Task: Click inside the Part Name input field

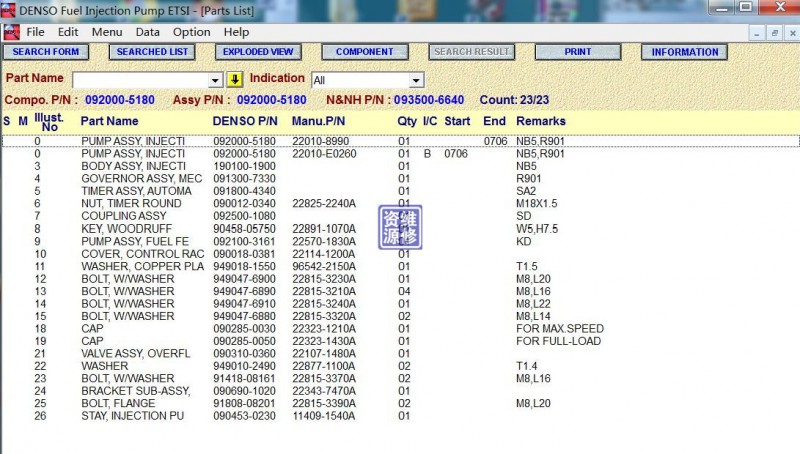Action: (x=141, y=80)
